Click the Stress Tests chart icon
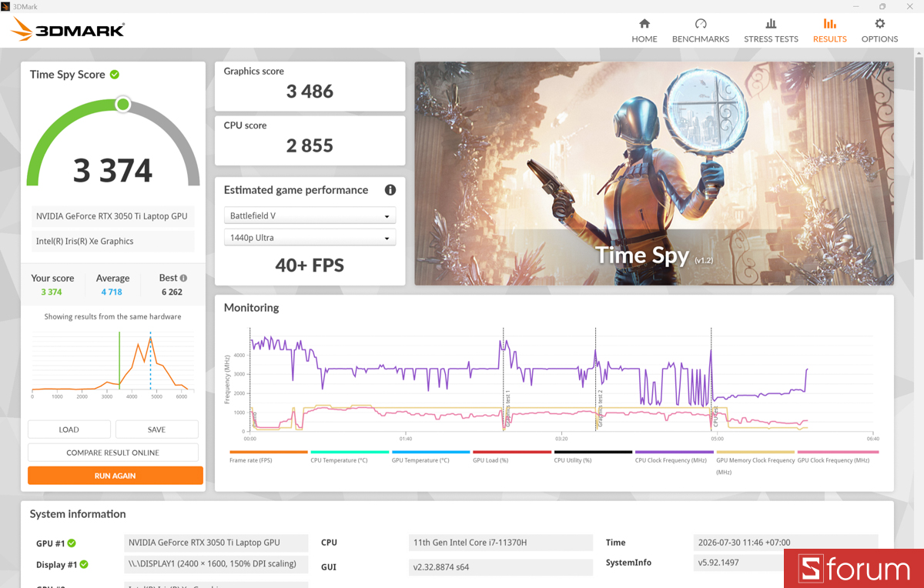The width and height of the screenshot is (924, 588). pos(771,24)
